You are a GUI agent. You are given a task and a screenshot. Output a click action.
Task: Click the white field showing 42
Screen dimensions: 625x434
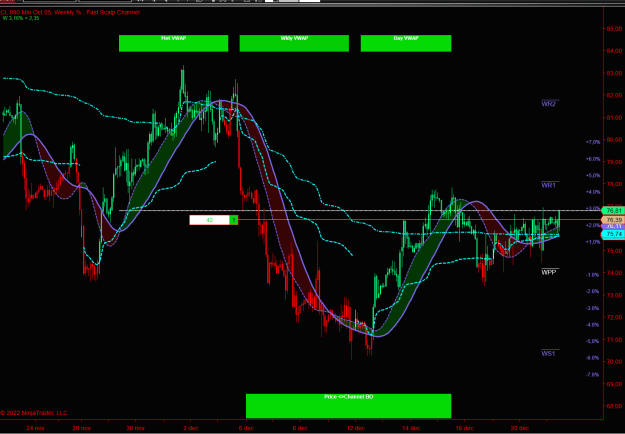click(209, 220)
